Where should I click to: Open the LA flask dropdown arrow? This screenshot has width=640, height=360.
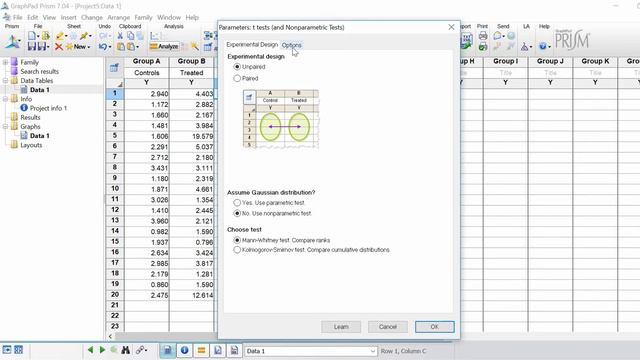531,47
